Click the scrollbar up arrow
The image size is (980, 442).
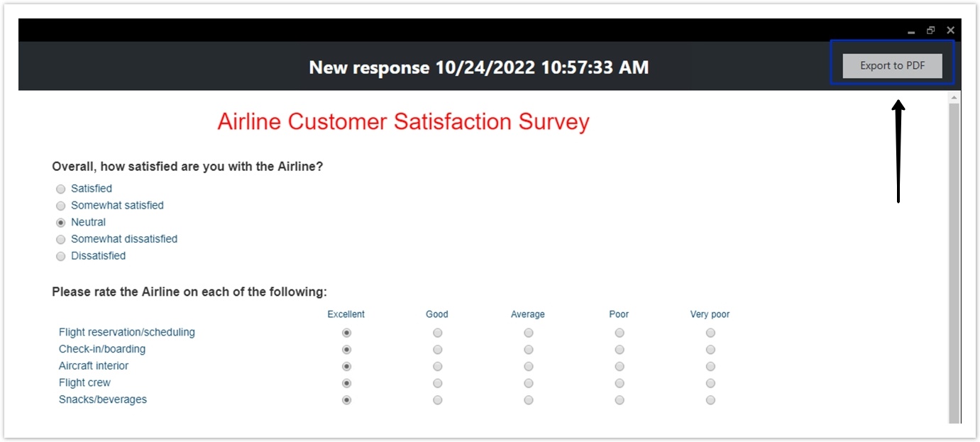(x=954, y=96)
